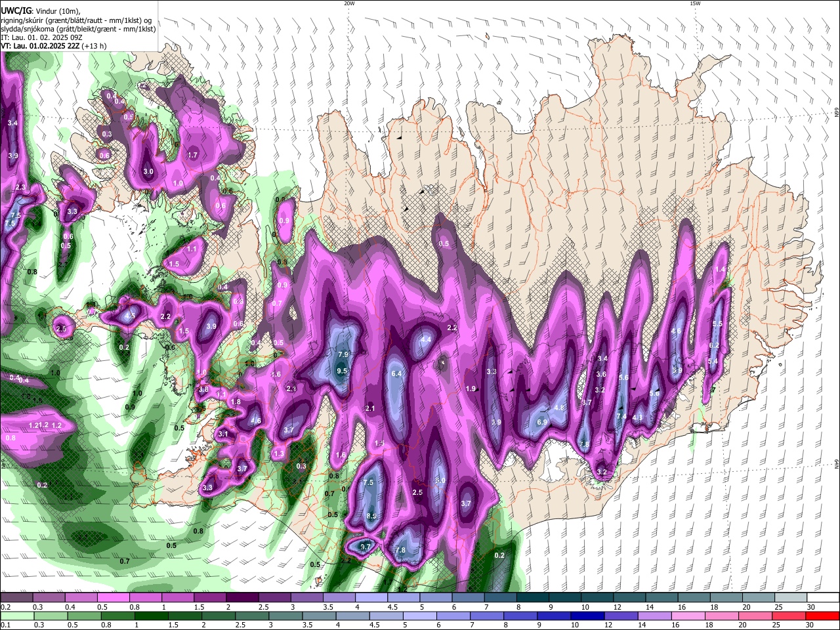Image resolution: width=840 pixels, height=630 pixels.
Task: Click the 9.5 precipitation value on map
Action: [341, 371]
